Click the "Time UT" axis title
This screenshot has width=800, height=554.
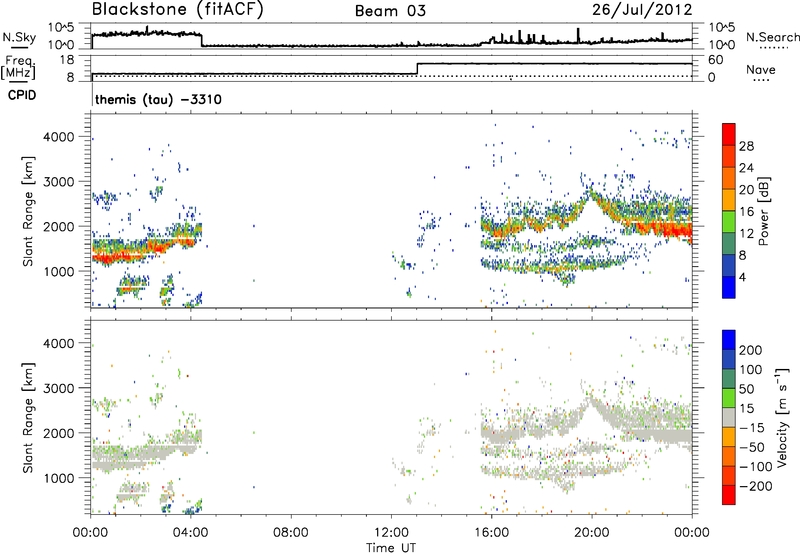point(391,548)
